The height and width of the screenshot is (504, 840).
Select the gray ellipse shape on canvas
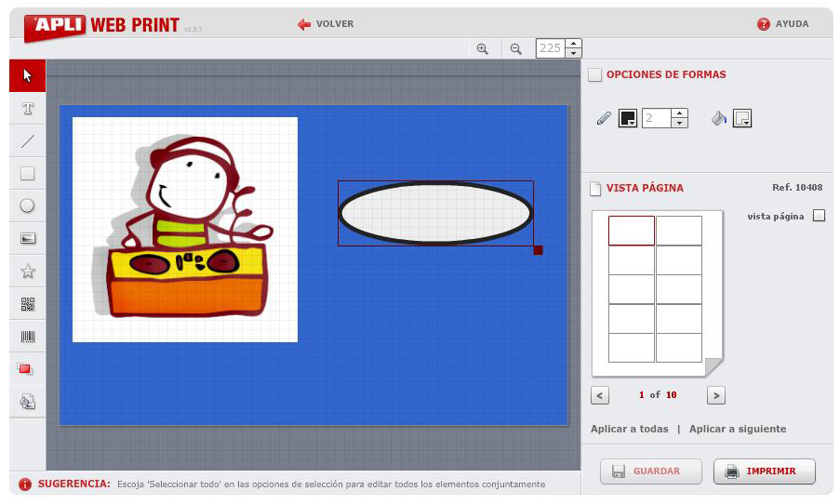point(435,213)
